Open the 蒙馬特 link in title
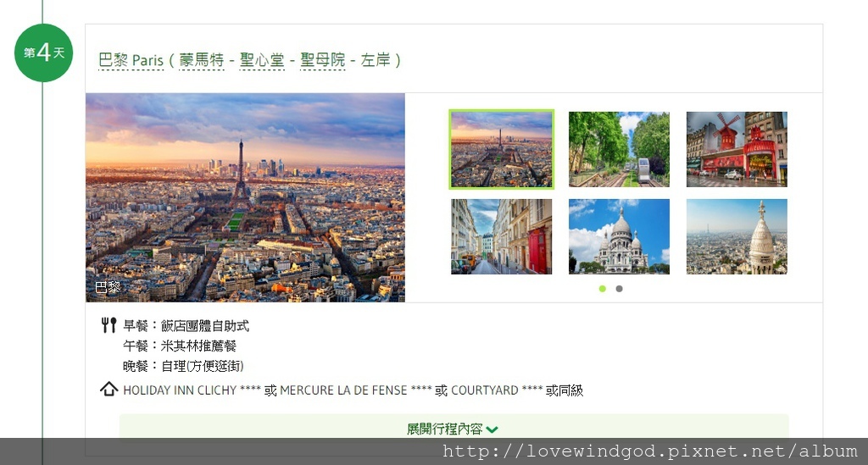Viewport: 868px width, 465px height. (202, 60)
